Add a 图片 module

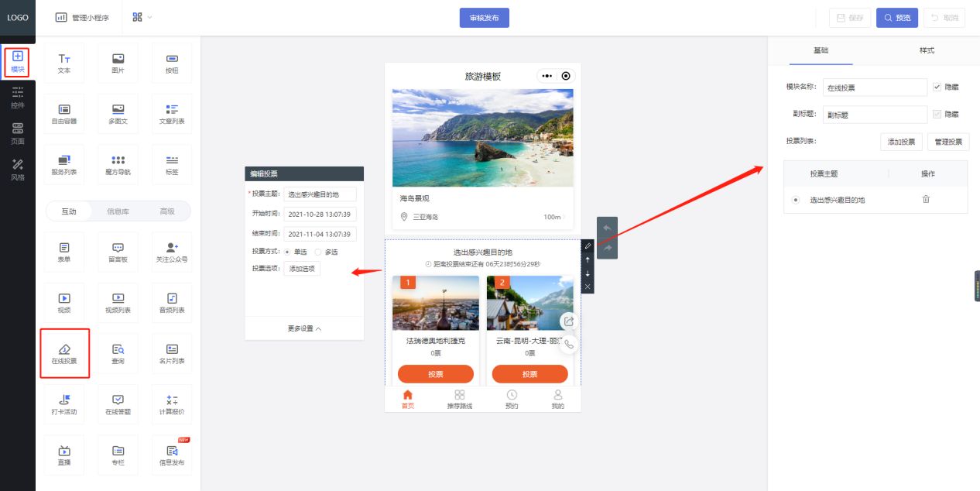[118, 64]
